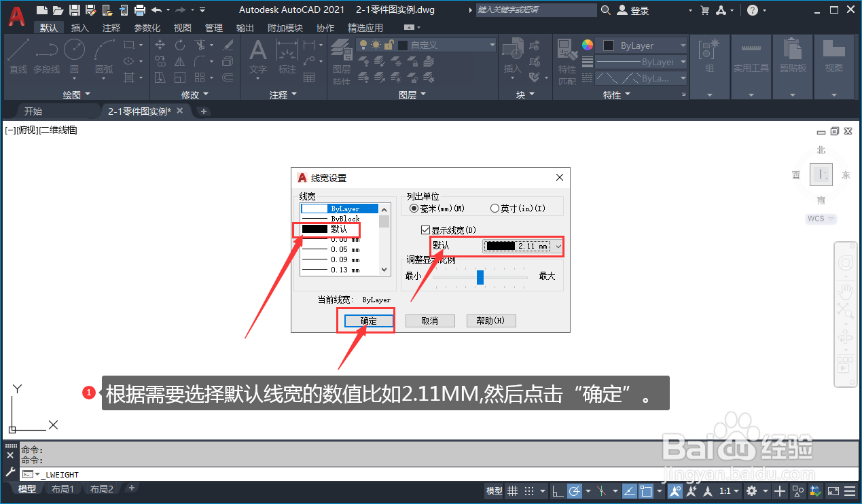This screenshot has height=504, width=862.
Task: Toggle the Display Lineweight (显示线宽) checkbox
Action: [426, 230]
